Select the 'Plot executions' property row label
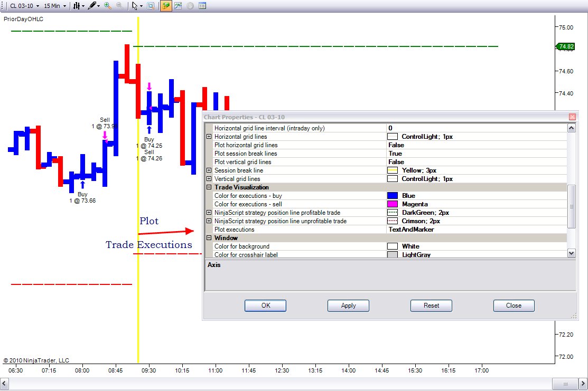 [x=235, y=229]
